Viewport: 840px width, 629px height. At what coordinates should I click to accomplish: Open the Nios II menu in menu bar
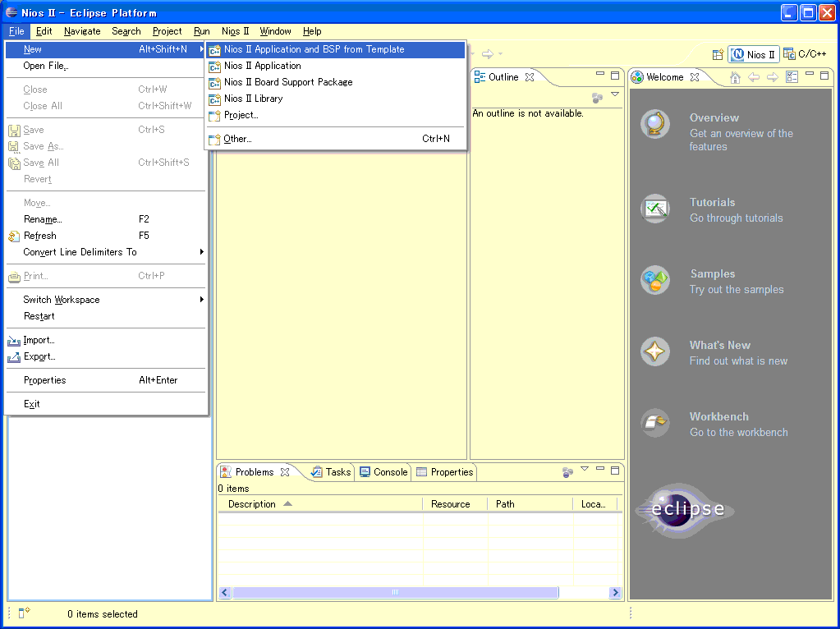point(235,31)
